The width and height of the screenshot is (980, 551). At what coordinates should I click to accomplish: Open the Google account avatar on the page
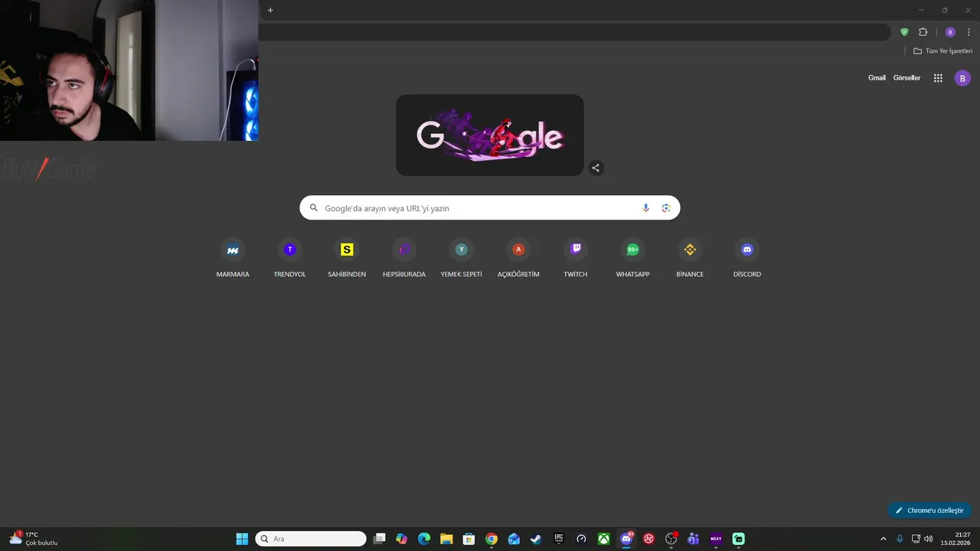[x=962, y=78]
